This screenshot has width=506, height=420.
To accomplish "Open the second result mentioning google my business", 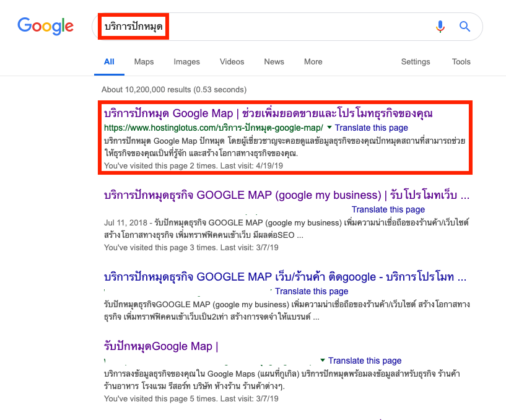I will point(286,196).
